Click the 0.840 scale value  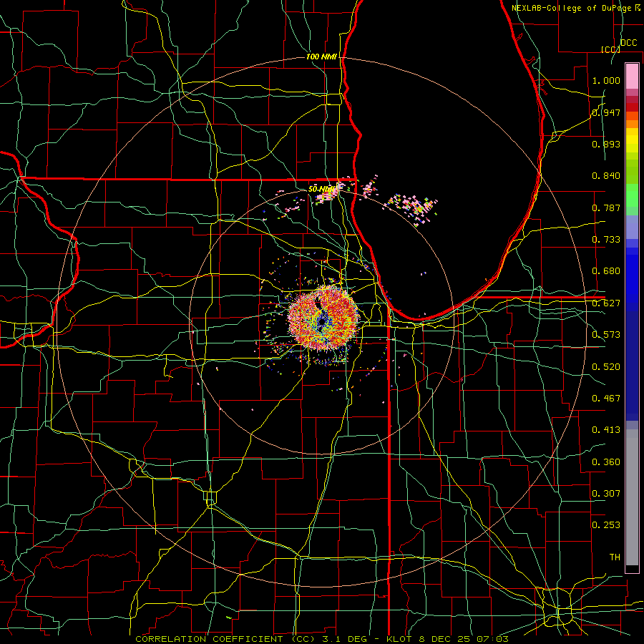pyautogui.click(x=606, y=176)
